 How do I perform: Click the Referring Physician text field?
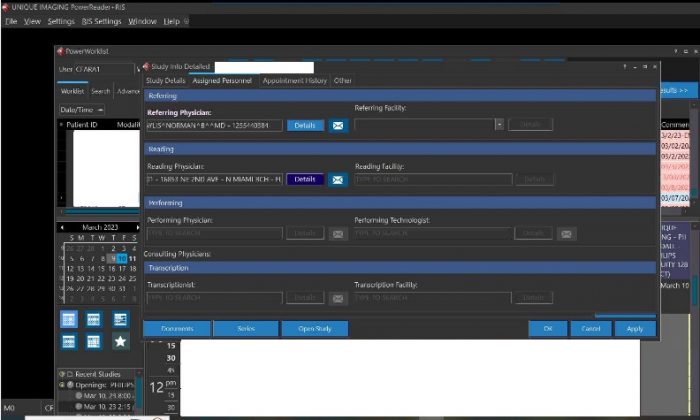(x=214, y=125)
